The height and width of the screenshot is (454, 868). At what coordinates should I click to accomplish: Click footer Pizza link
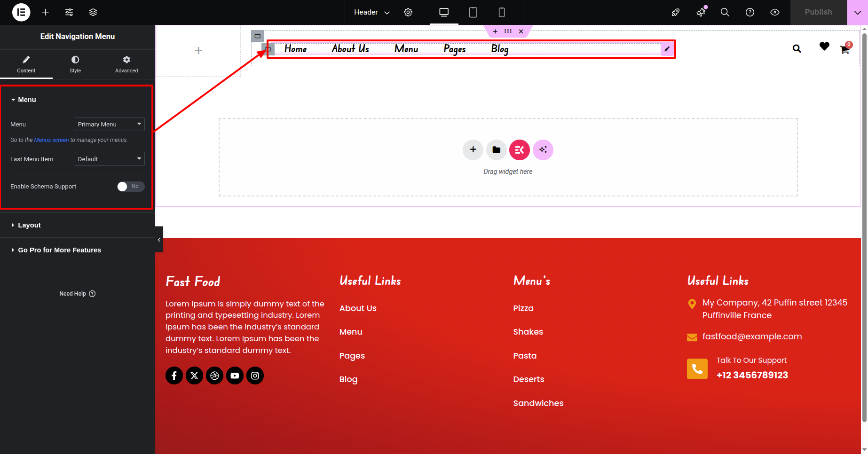tap(523, 308)
